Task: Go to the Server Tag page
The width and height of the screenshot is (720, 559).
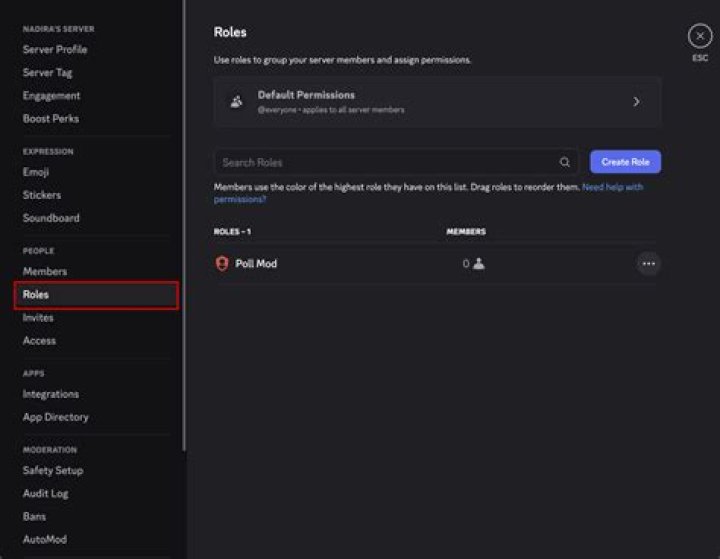Action: pos(48,72)
